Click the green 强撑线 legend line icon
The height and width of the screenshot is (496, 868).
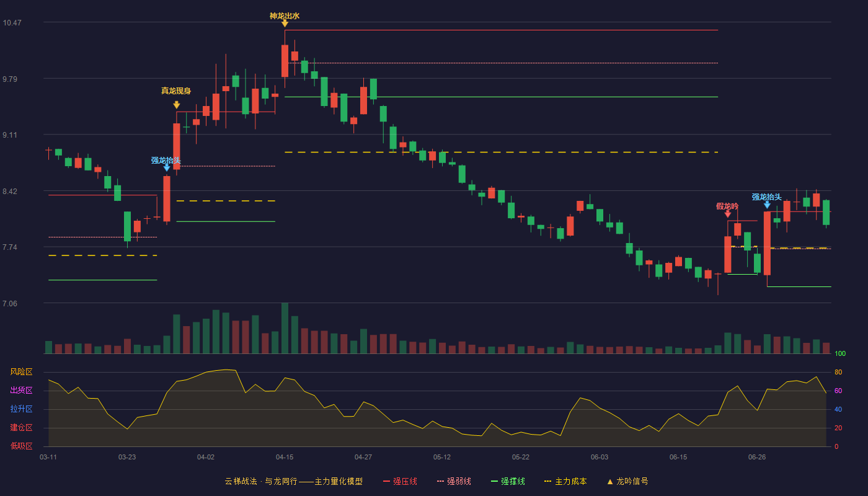494,481
